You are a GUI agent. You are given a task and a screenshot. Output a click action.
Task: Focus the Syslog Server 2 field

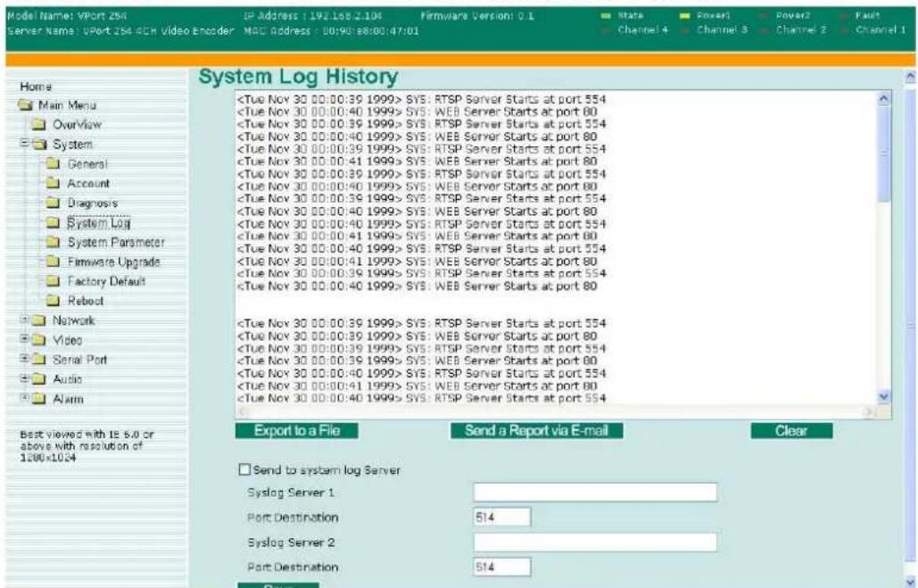595,542
